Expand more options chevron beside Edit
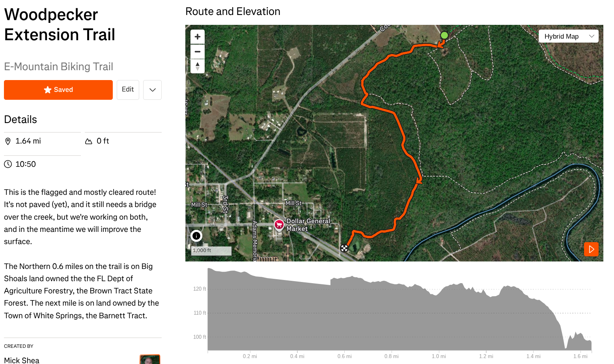 153,90
